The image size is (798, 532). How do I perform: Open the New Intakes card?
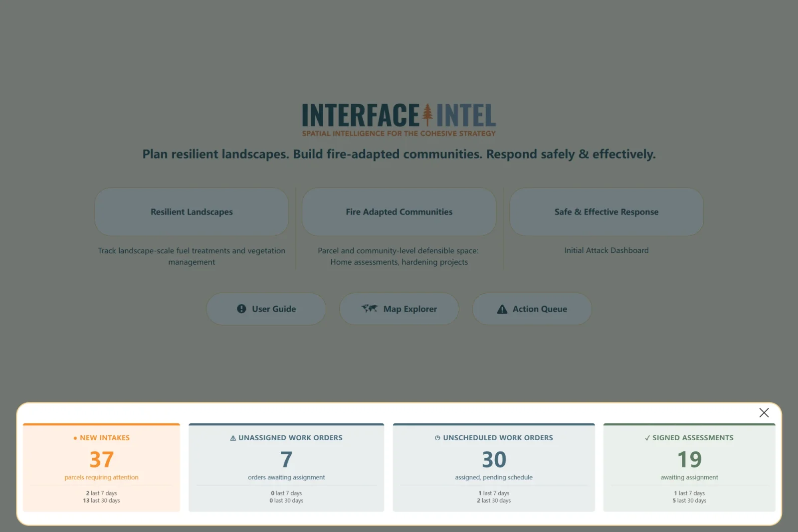[101, 467]
